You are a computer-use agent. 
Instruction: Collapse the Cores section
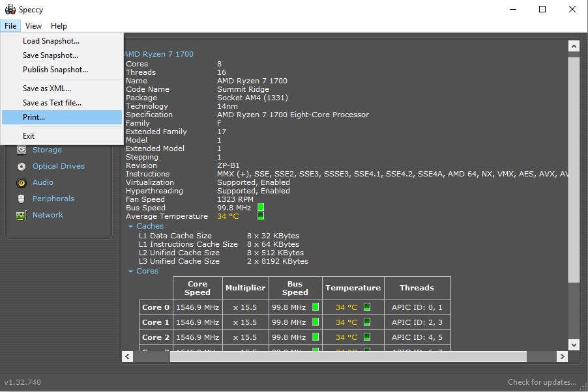[x=131, y=271]
